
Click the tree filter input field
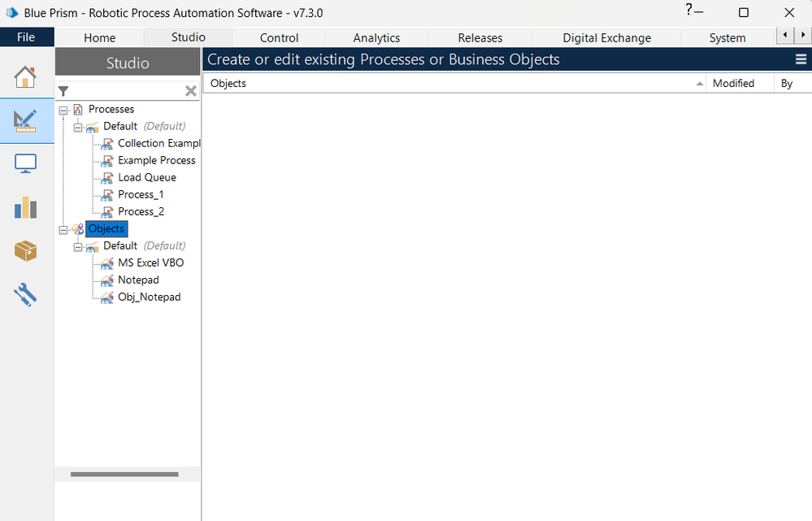pyautogui.click(x=127, y=91)
